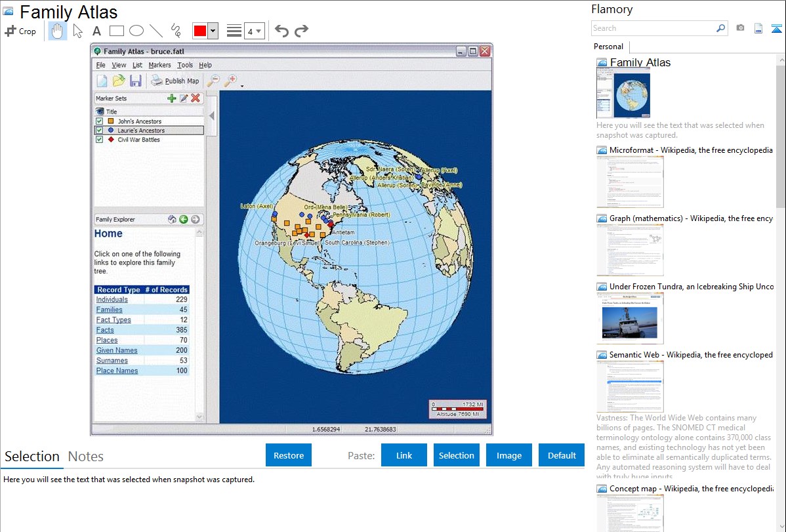
Task: Click the zoom in magnifier icon
Action: click(x=230, y=80)
